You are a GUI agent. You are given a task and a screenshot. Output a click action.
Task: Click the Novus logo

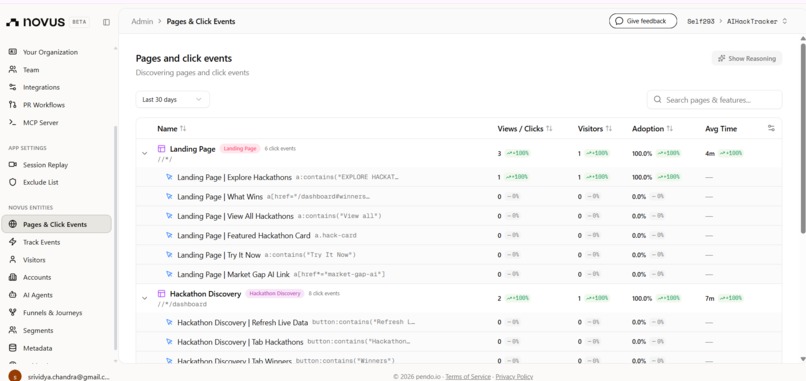pyautogui.click(x=35, y=22)
